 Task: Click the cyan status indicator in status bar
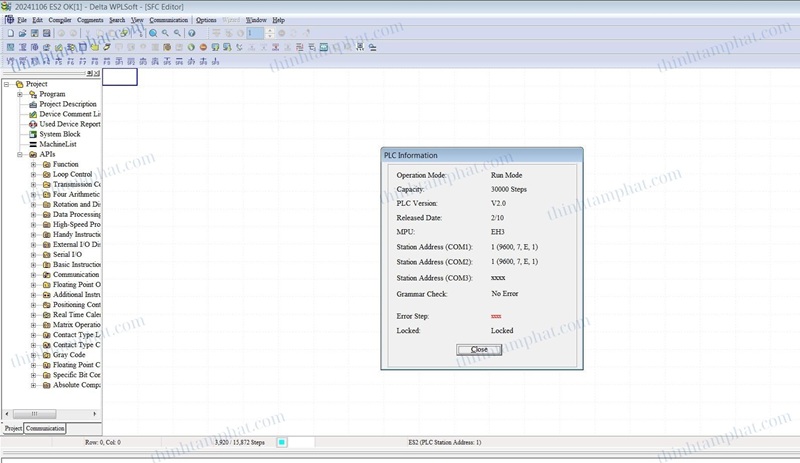pos(282,441)
